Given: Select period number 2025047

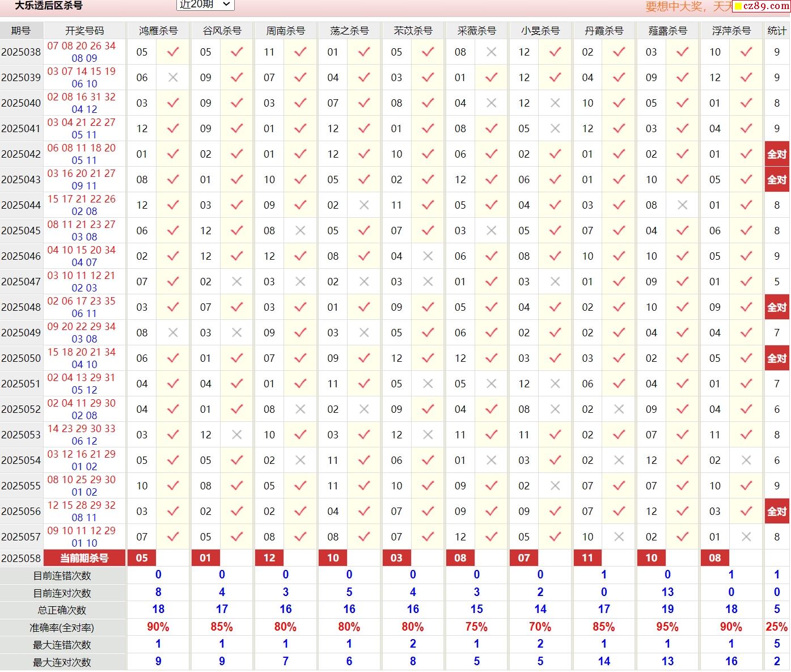Looking at the screenshot, I should click(21, 282).
